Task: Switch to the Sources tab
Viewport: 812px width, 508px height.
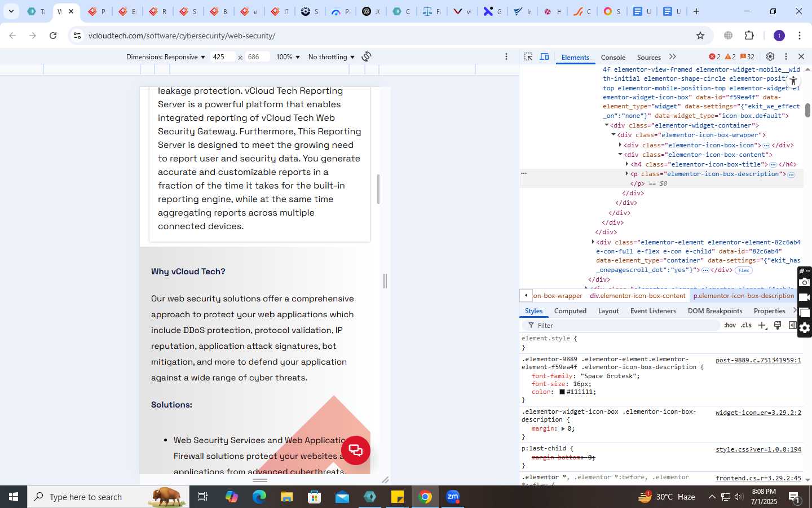Action: tap(648, 57)
